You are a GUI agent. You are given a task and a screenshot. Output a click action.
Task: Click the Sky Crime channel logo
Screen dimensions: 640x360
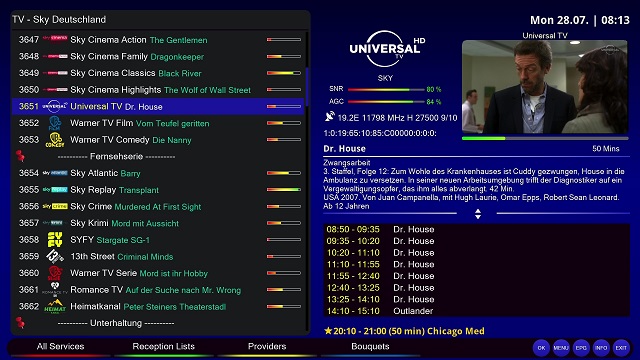tap(55, 207)
